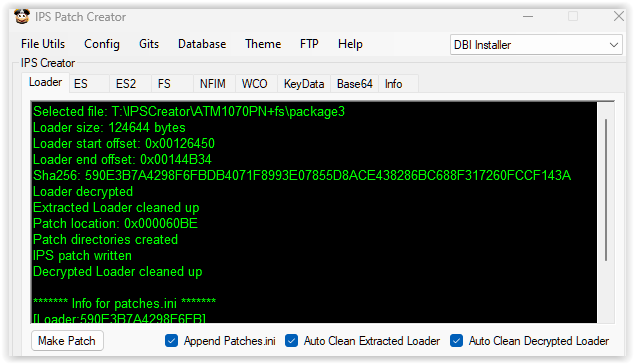Switch to the FS tab

pyautogui.click(x=172, y=84)
